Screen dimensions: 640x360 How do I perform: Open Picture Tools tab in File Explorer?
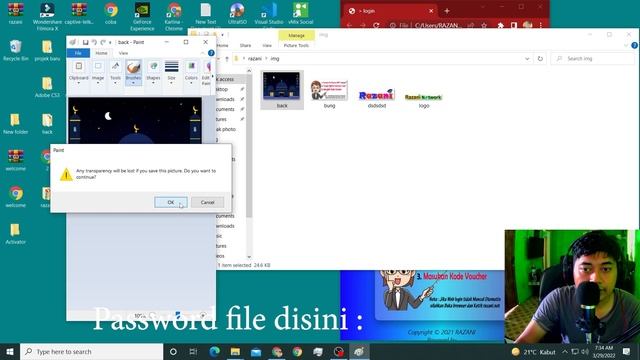[296, 45]
